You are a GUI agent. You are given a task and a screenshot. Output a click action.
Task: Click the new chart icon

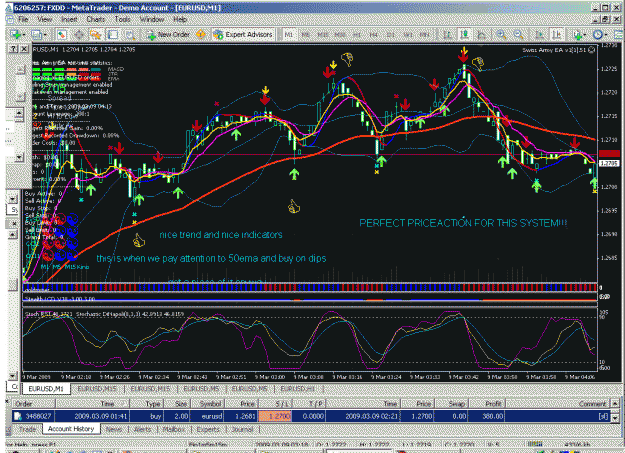[x=16, y=35]
